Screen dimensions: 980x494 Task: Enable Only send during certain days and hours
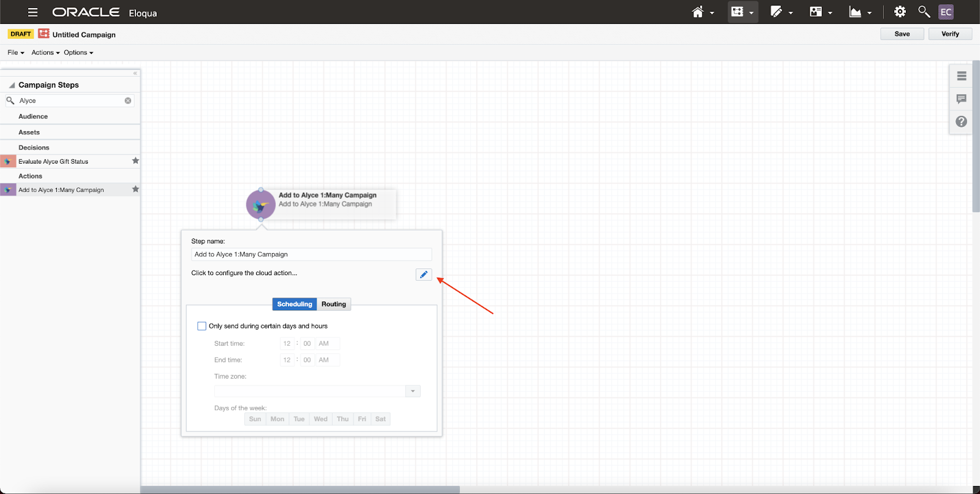202,326
